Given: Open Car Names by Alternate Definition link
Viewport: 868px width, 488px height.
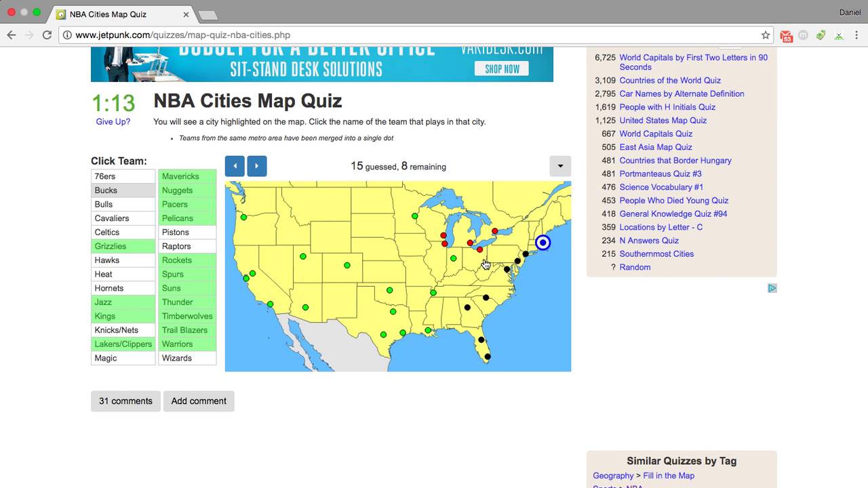Looking at the screenshot, I should coord(682,94).
